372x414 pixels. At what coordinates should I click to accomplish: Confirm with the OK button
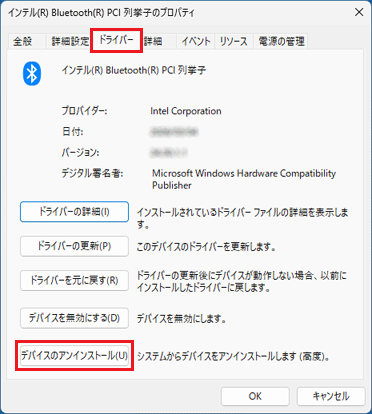[255, 396]
